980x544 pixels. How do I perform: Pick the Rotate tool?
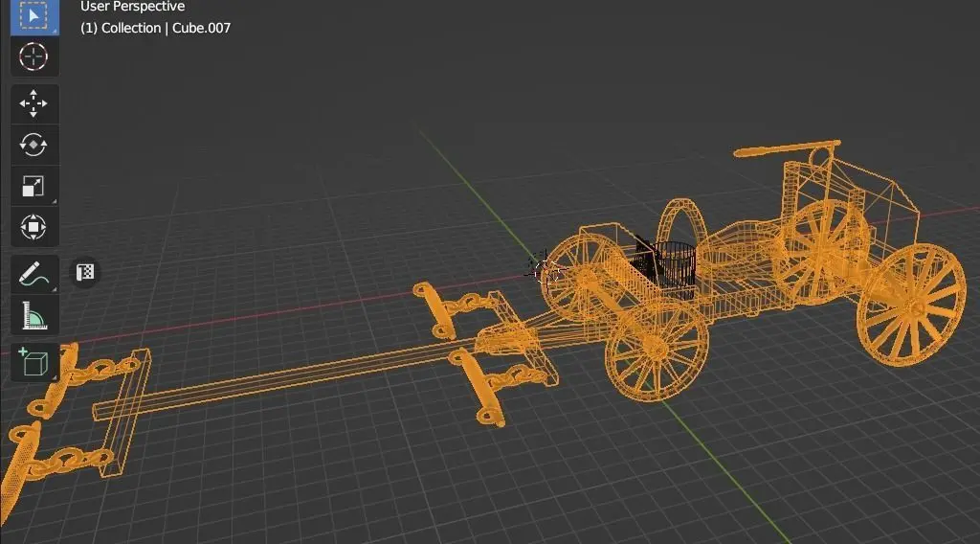pyautogui.click(x=34, y=145)
